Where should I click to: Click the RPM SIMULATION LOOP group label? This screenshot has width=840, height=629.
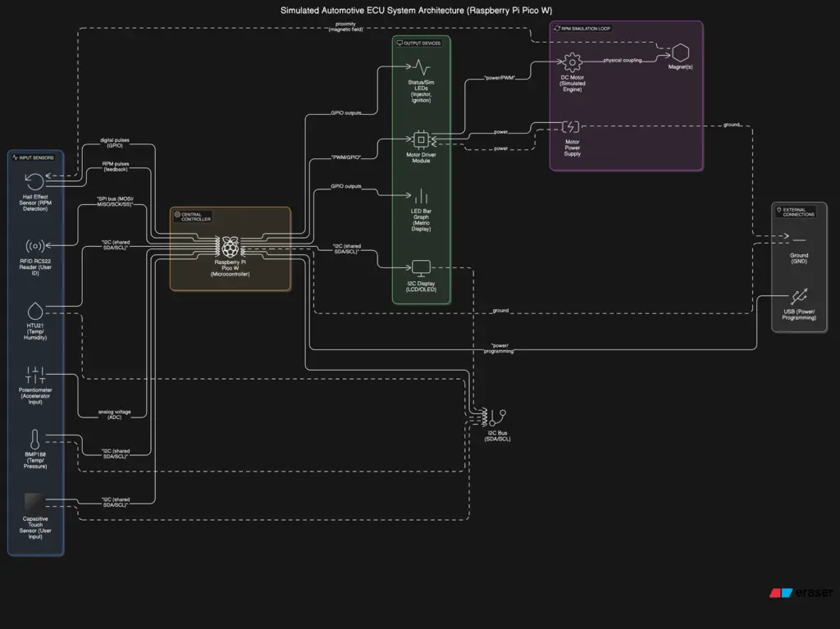coord(582,29)
